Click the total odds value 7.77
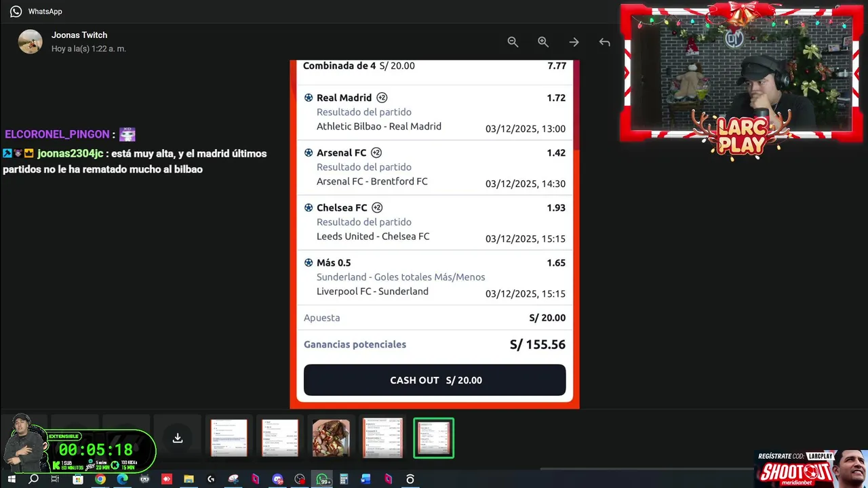The height and width of the screenshot is (488, 868). point(557,66)
